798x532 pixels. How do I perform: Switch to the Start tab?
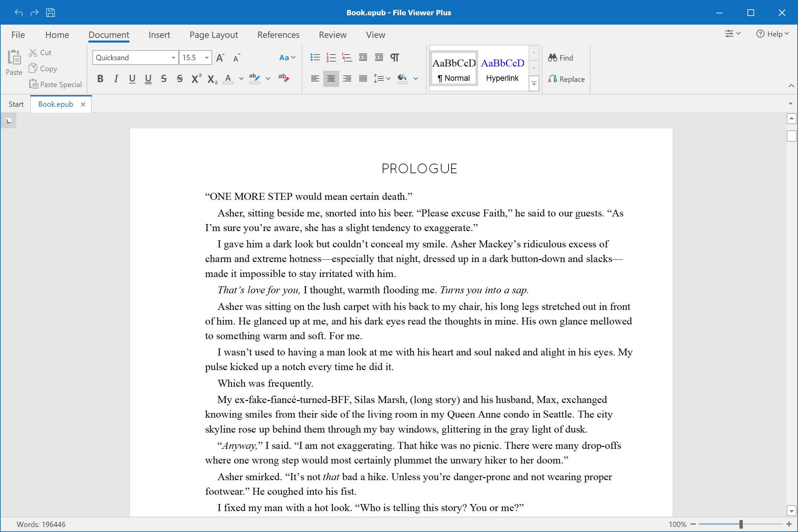tap(16, 104)
